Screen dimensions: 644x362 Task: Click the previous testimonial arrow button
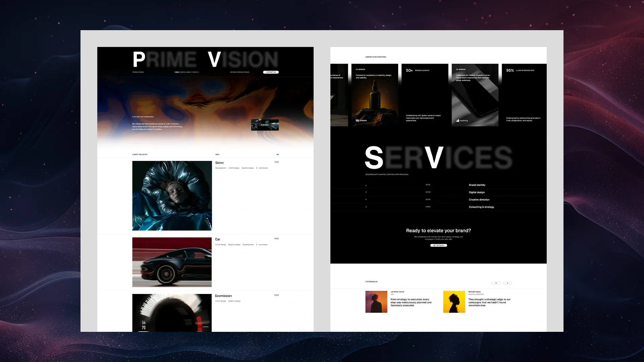(x=496, y=283)
